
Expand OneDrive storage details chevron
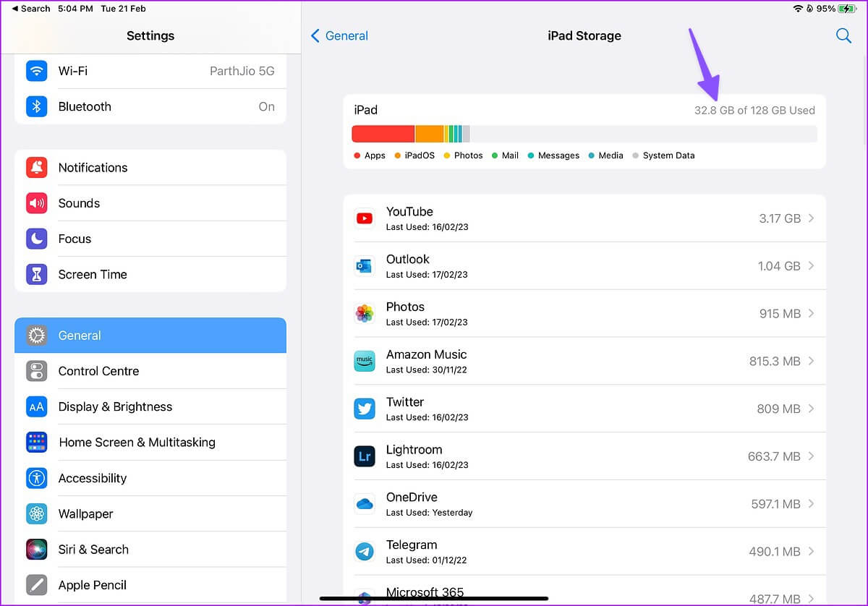point(812,503)
